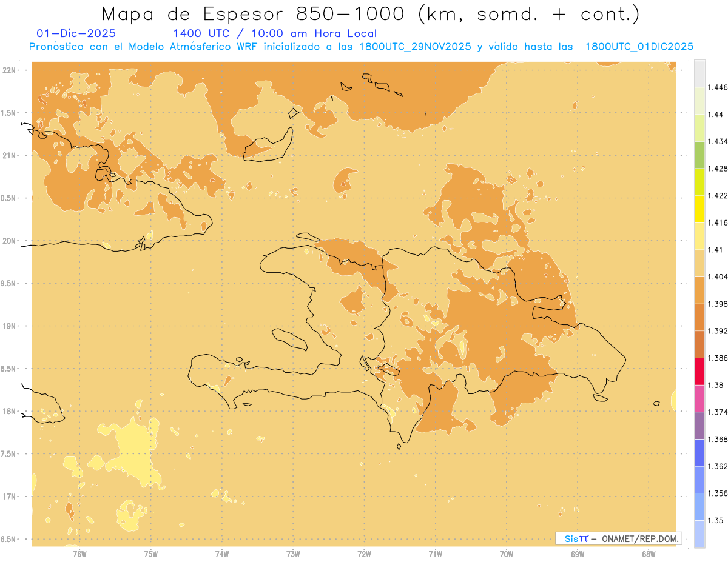Click the blue swatch between 1.362 and 1.368

tap(699, 452)
